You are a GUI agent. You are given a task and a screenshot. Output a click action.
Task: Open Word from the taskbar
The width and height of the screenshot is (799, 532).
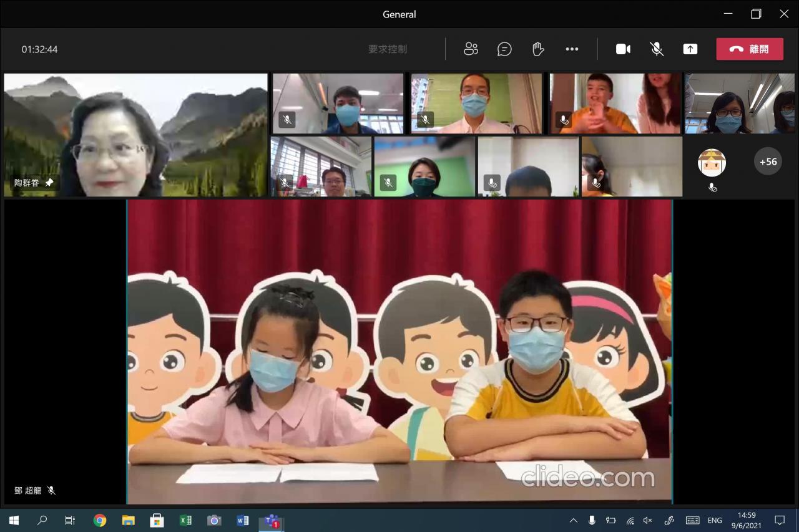tap(243, 521)
